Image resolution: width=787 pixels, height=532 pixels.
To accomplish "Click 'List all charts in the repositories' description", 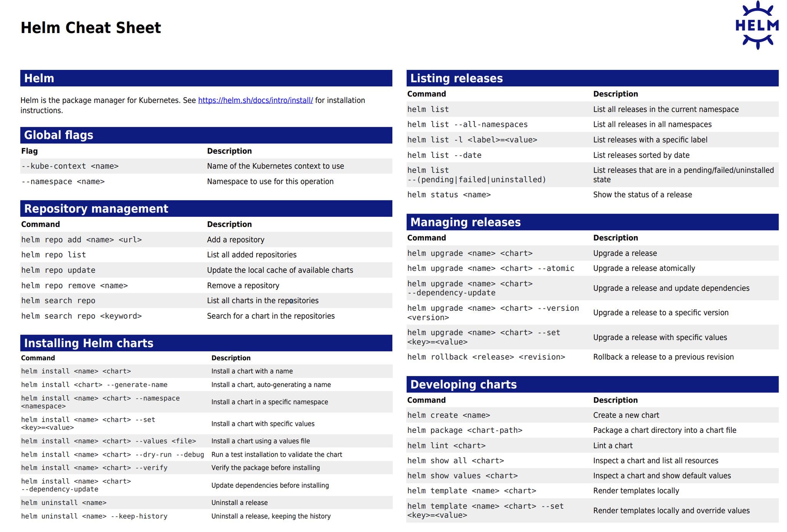I will pyautogui.click(x=263, y=301).
